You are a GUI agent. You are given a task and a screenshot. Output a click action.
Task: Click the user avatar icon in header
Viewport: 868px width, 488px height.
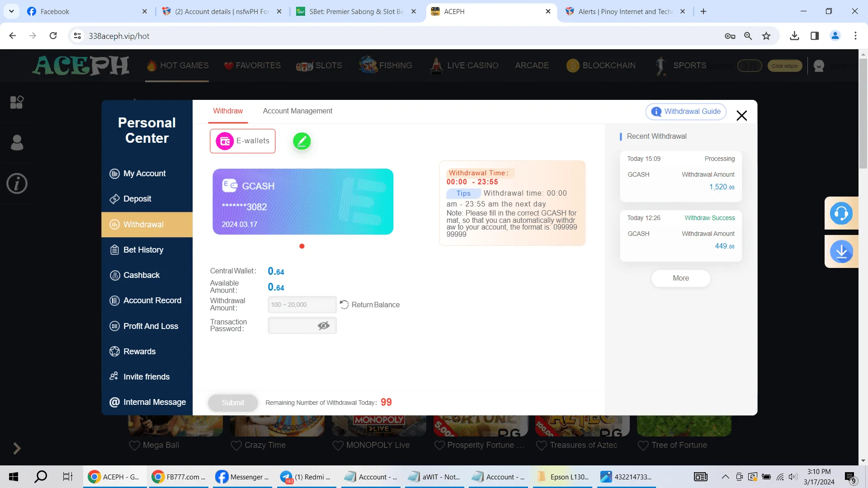click(819, 66)
